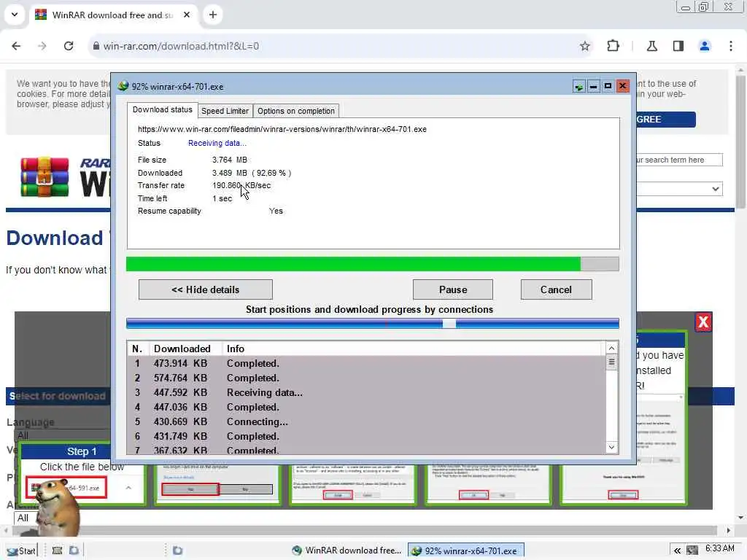Click the IDM icon in the dialog title
747x560 pixels.
[123, 86]
